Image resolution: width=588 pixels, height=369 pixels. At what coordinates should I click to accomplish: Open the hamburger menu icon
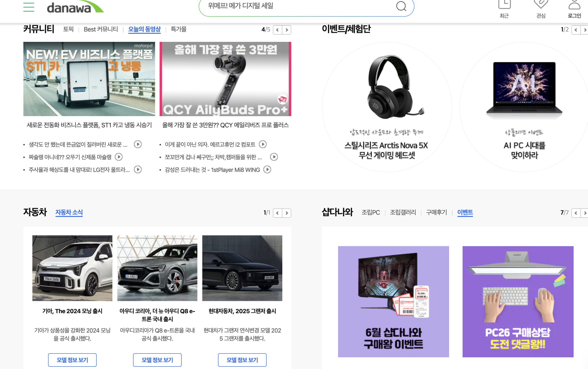[x=29, y=7]
